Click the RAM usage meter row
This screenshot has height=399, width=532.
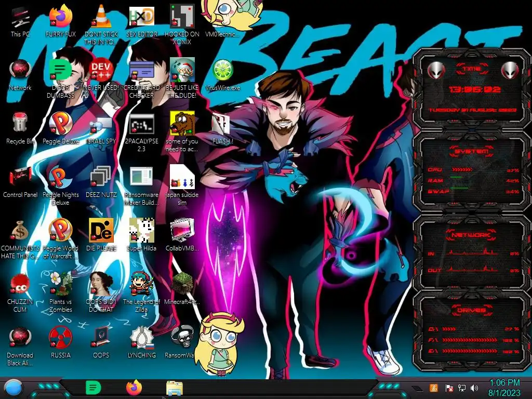point(473,180)
